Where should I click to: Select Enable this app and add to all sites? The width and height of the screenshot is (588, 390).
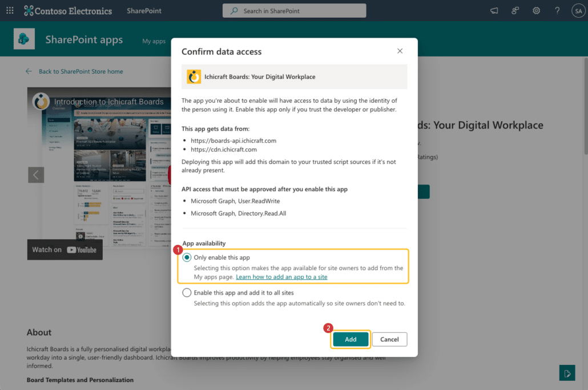187,293
